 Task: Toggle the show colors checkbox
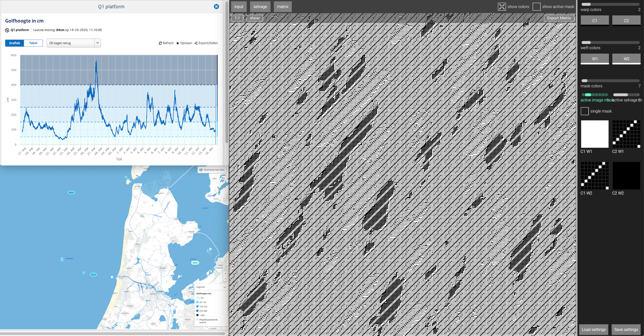pos(502,7)
